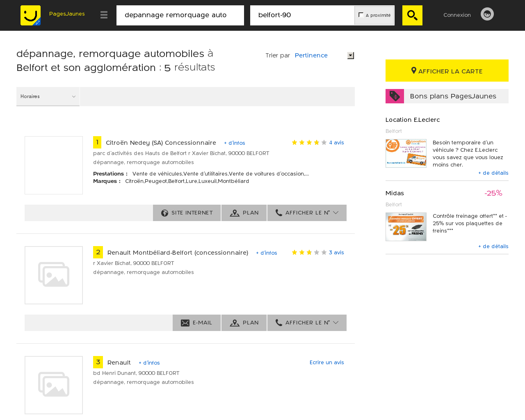Open + d'infos for Citroën Nedey
The height and width of the screenshot is (420, 525).
point(235,143)
